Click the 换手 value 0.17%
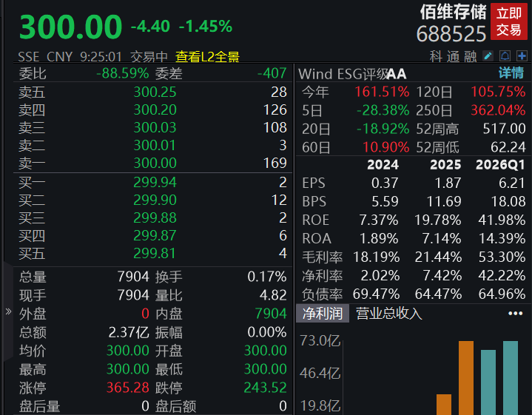Viewport: 532px width, 415px height. click(267, 277)
